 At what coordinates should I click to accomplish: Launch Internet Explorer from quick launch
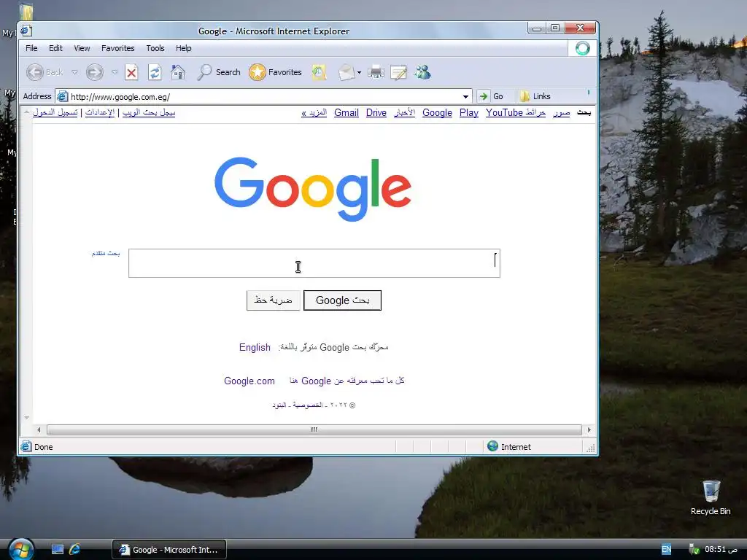75,550
